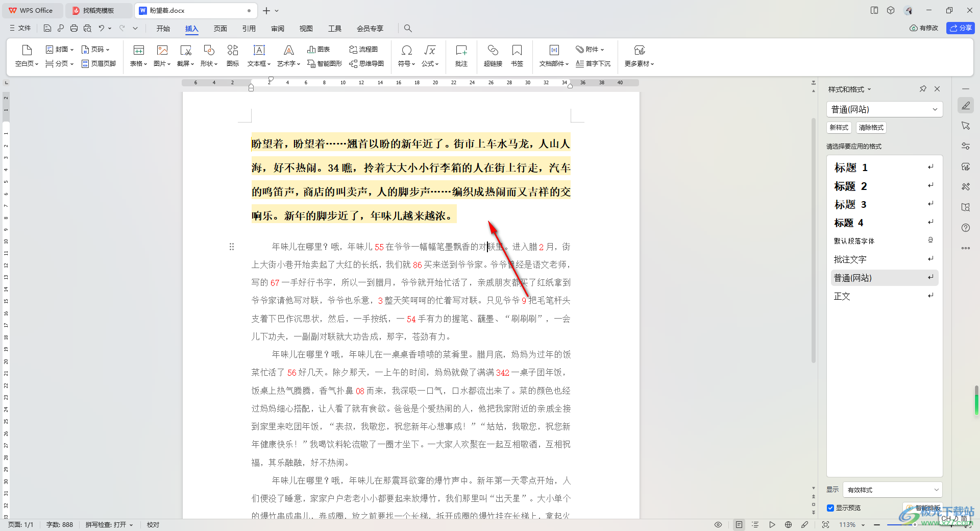Insert a blank page with 空白页 icon
This screenshot has height=531, width=980.
click(27, 50)
